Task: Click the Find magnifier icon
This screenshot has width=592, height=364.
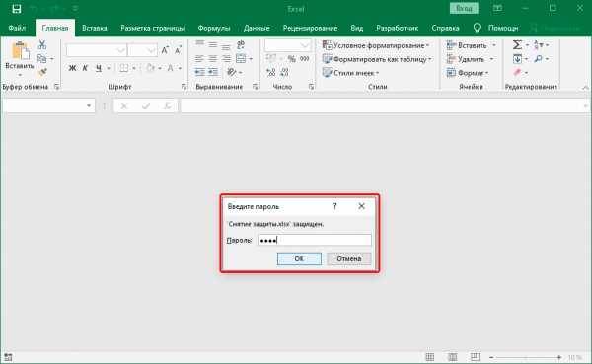Action: pos(539,59)
